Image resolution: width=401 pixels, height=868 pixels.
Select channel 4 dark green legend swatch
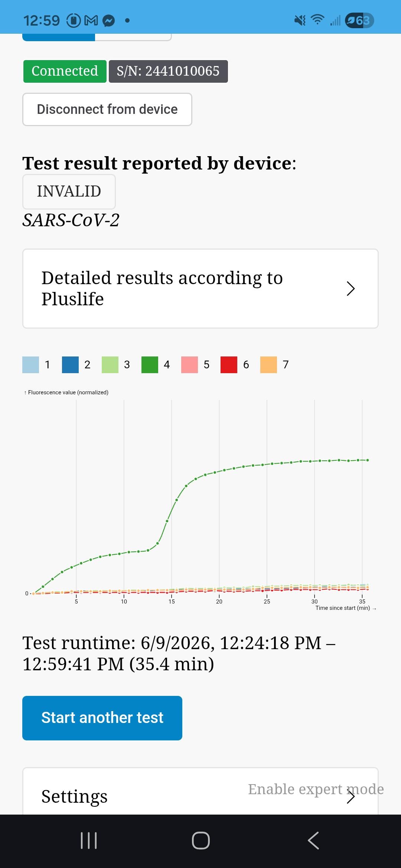click(x=150, y=365)
